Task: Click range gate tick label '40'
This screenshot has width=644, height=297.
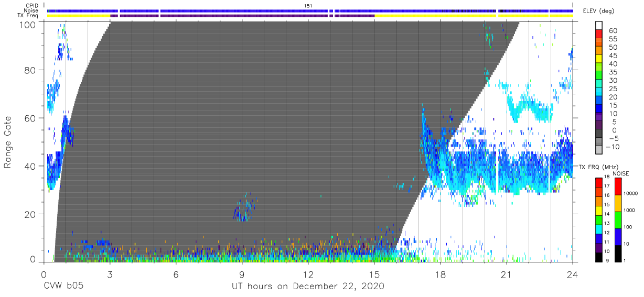Action: click(30, 166)
